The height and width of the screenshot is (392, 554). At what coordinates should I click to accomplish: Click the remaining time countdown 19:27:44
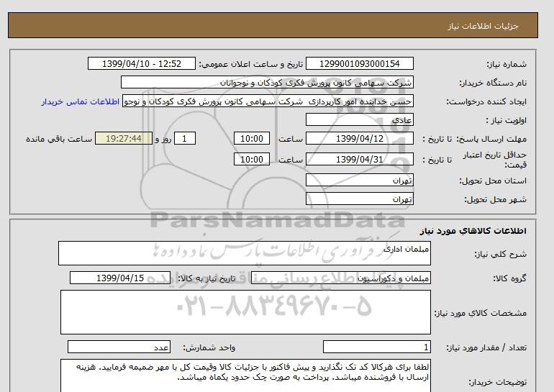(124, 138)
